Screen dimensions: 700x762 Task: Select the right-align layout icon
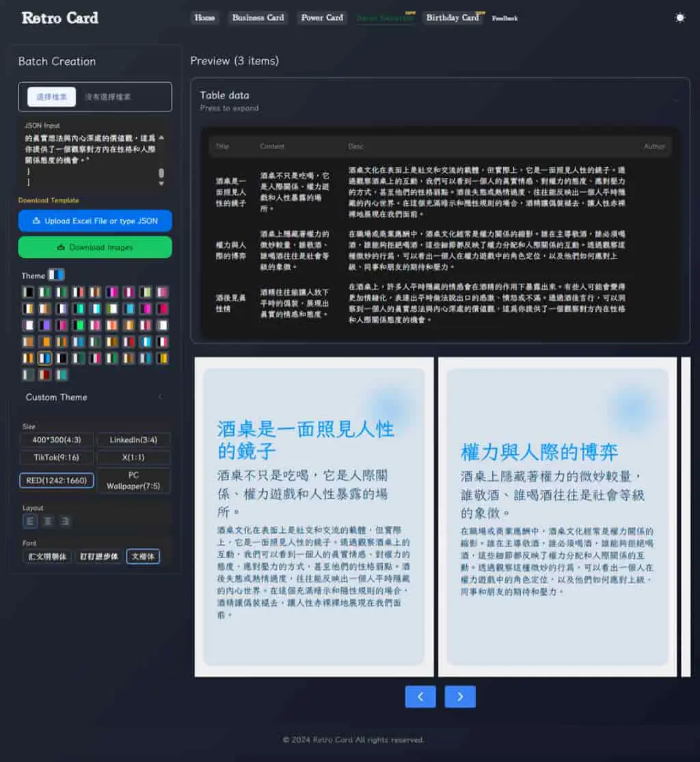[x=65, y=521]
